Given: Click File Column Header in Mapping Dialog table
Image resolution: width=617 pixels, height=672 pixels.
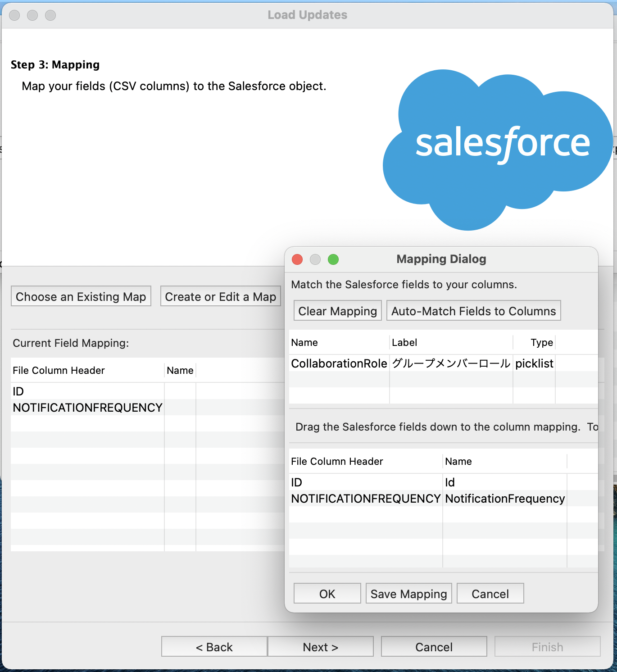Looking at the screenshot, I should tap(366, 461).
